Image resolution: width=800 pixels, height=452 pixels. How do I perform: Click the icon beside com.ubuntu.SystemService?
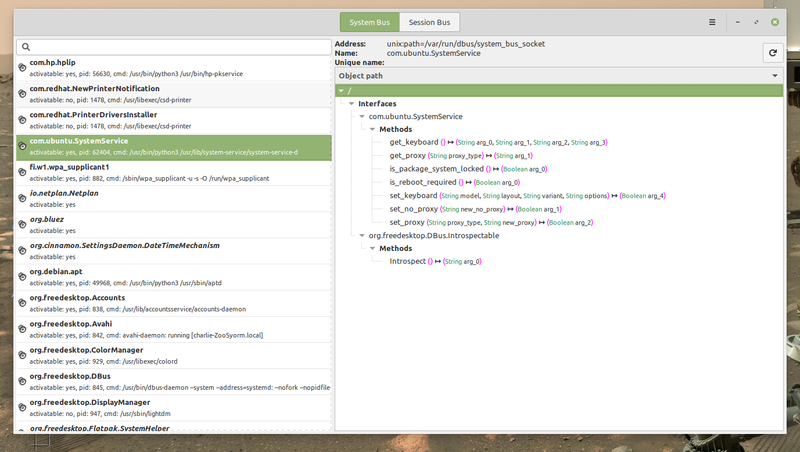click(22, 146)
